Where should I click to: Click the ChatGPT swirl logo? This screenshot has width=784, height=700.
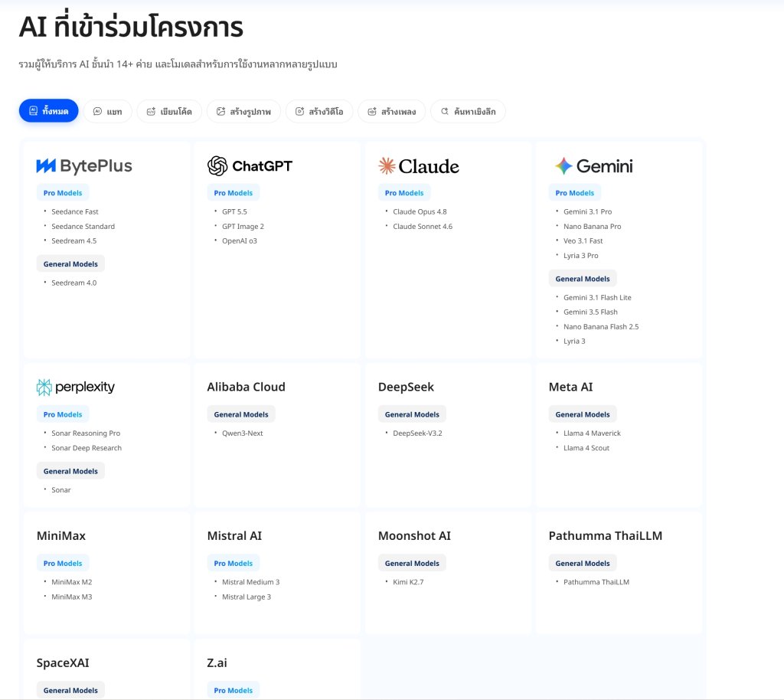pos(217,166)
